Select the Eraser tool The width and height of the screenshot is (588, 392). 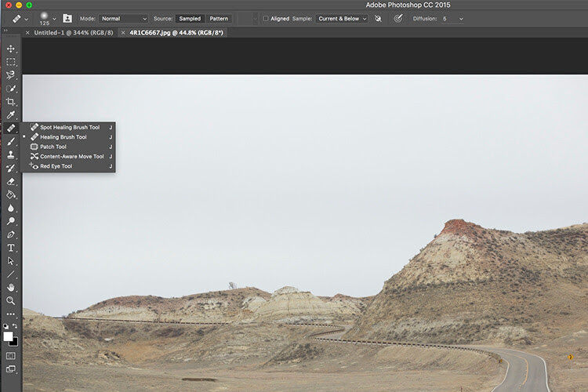pos(10,182)
